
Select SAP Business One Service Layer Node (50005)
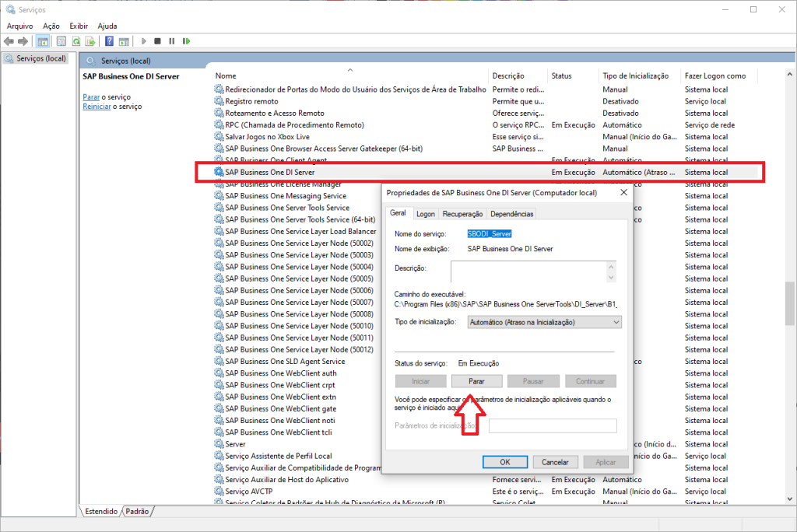300,278
